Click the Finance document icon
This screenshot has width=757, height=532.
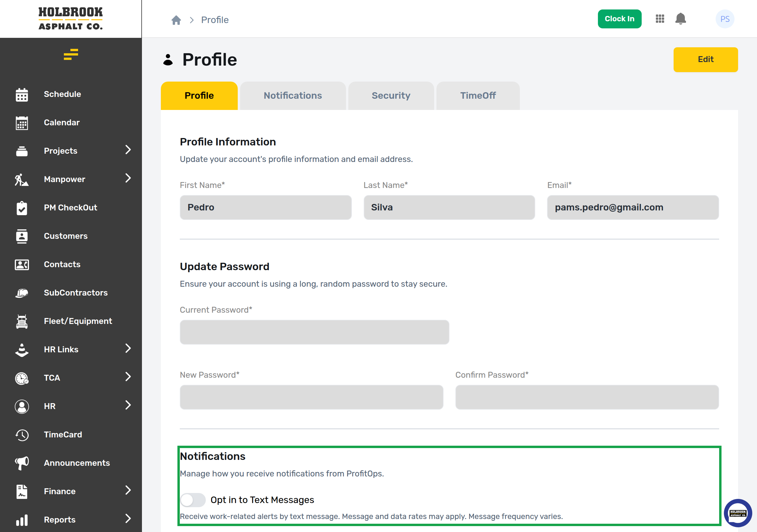click(x=22, y=492)
